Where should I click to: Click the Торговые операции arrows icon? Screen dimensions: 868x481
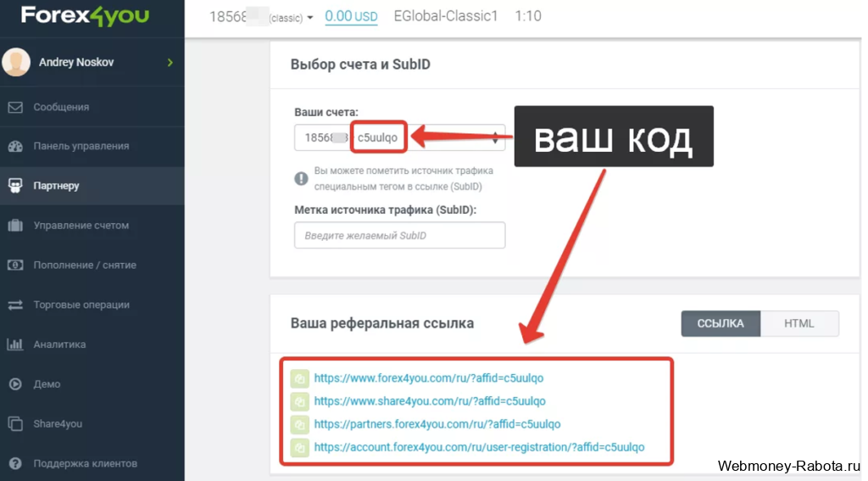point(15,305)
